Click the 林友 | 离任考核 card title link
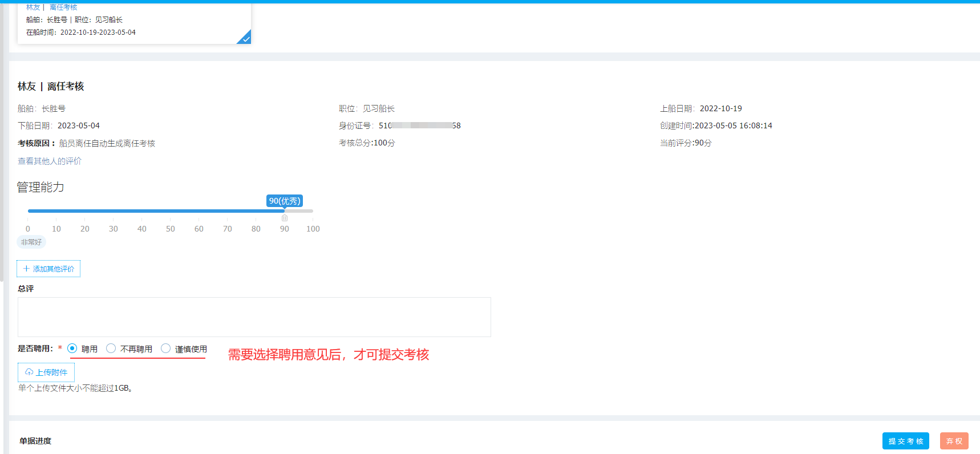980x454 pixels. (51, 7)
